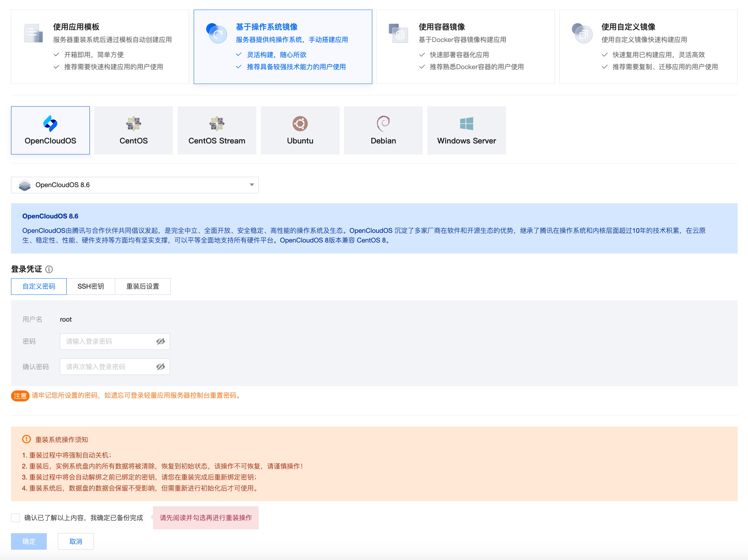The image size is (748, 560).
Task: Select the OpenCloudOS tile label
Action: click(50, 141)
